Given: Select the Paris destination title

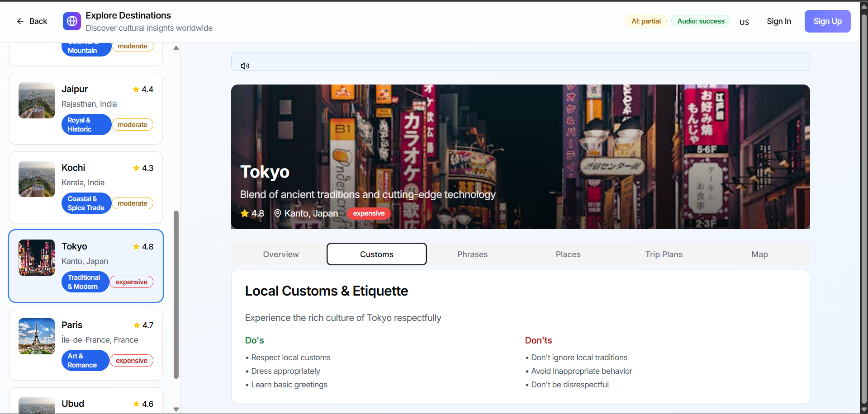Looking at the screenshot, I should pos(72,325).
